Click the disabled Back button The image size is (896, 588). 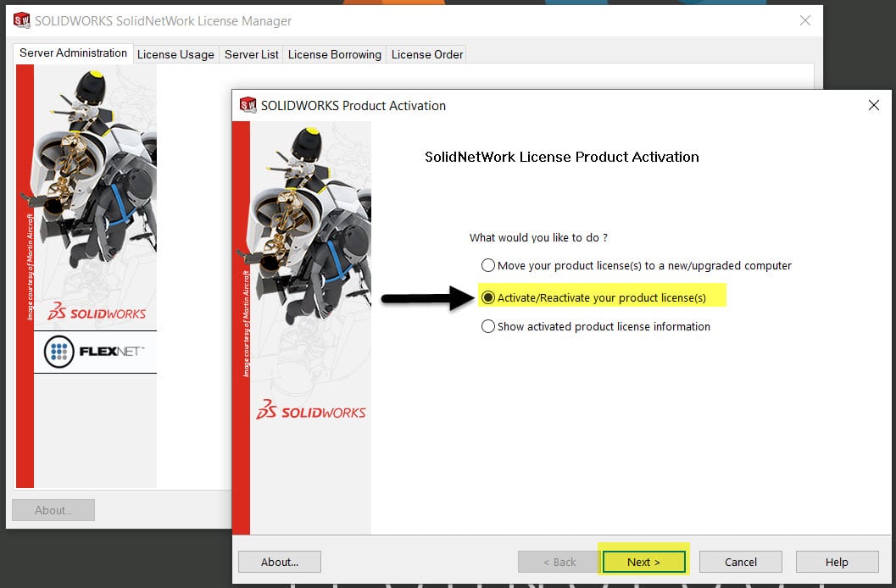[x=559, y=562]
